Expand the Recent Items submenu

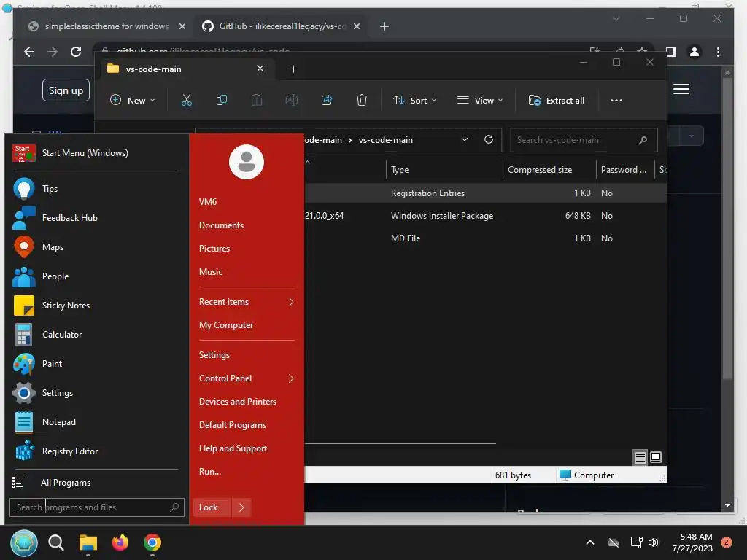click(x=290, y=302)
